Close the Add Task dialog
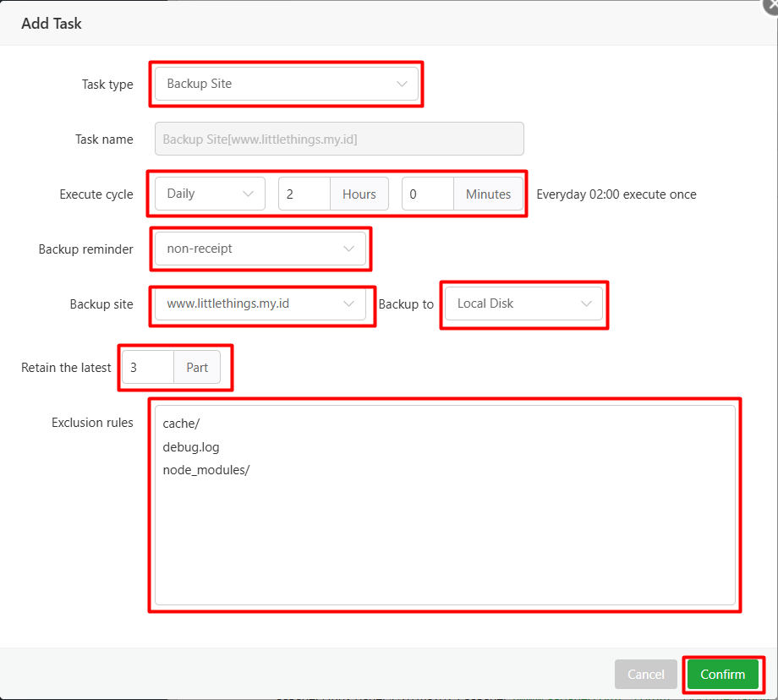This screenshot has height=700, width=778. (x=770, y=4)
